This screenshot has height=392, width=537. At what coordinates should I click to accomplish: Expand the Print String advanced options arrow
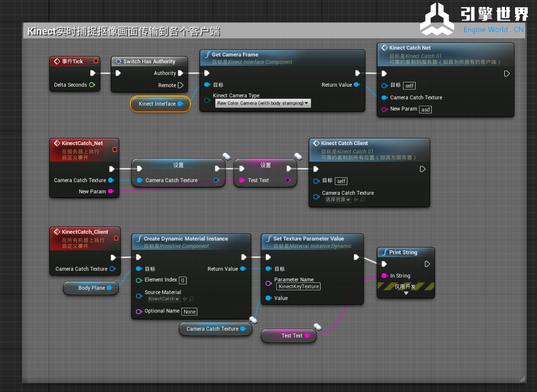tap(405, 294)
